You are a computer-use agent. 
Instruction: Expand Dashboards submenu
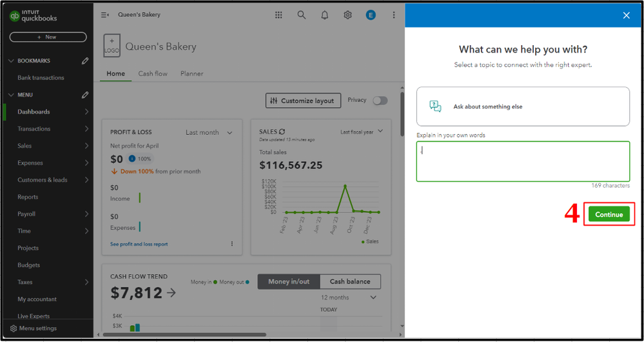[86, 112]
